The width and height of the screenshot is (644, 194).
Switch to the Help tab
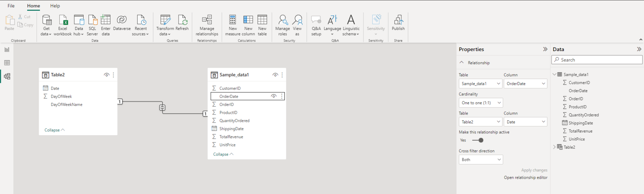pos(55,6)
